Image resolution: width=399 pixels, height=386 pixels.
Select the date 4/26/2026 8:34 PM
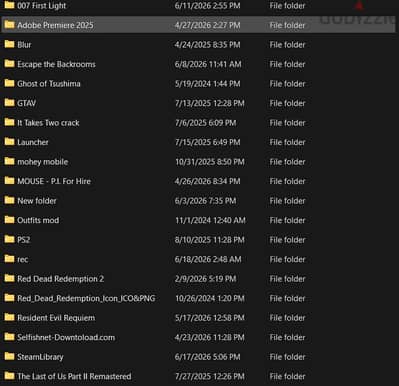(207, 181)
